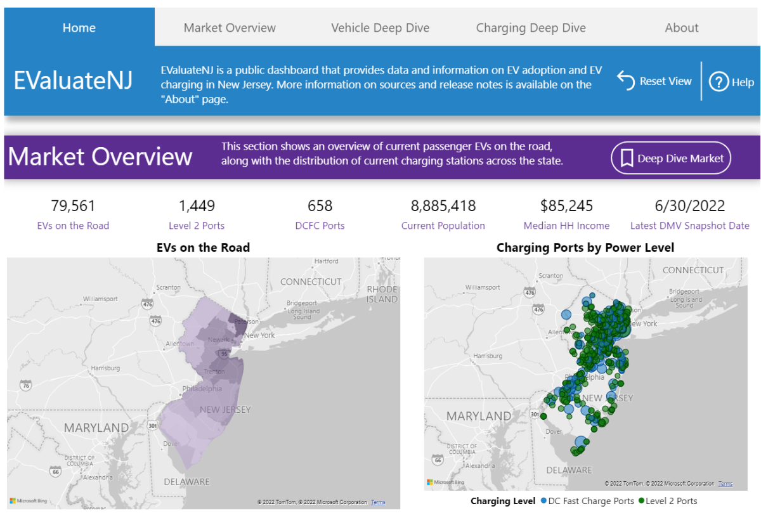Open Help via the question mark icon
The image size is (761, 532).
[719, 82]
